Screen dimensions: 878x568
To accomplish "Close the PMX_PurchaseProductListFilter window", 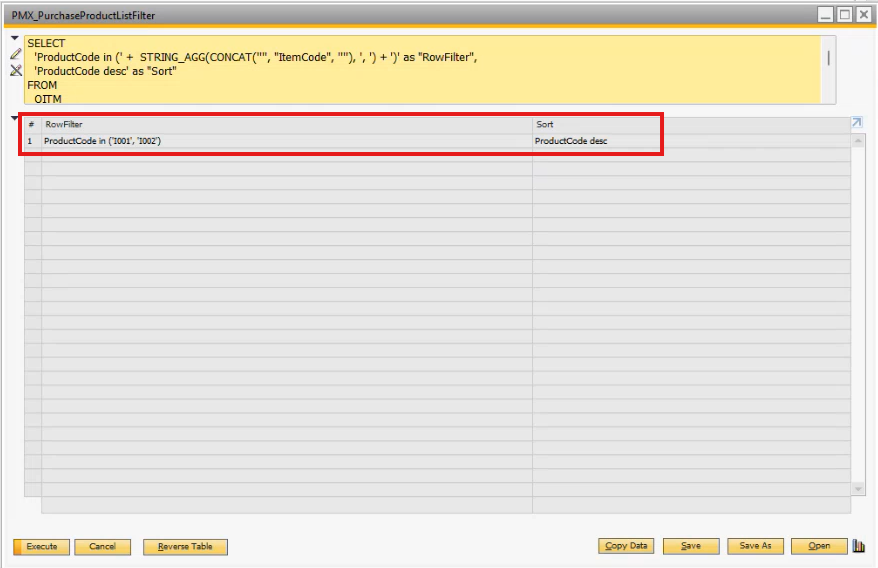I will point(863,15).
